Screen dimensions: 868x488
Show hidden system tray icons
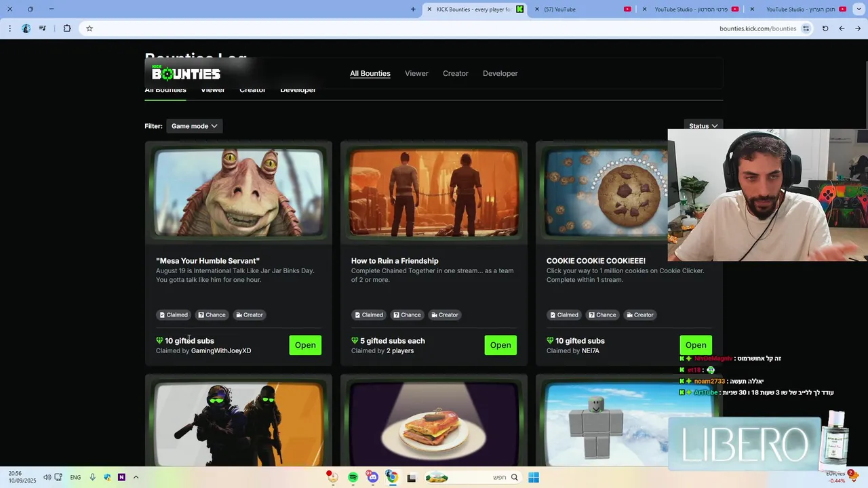(136, 477)
